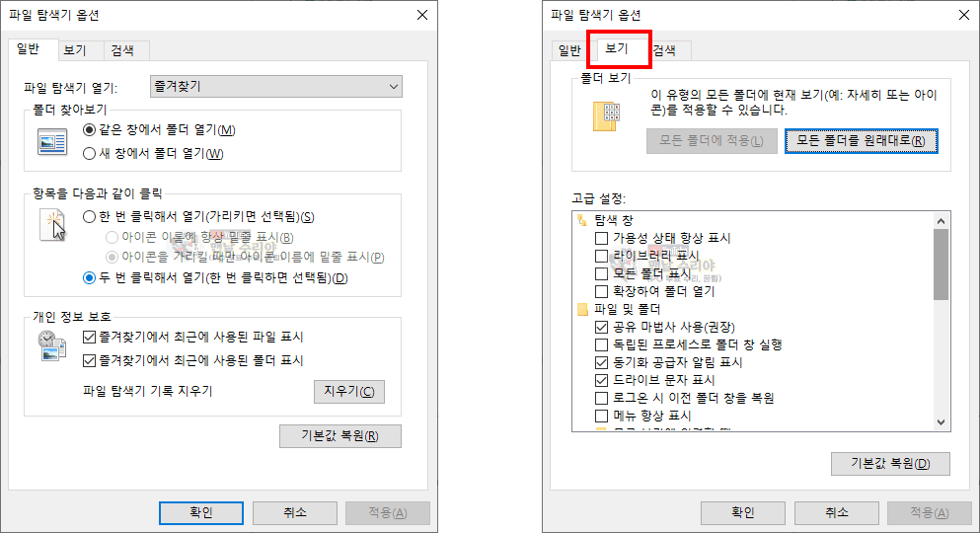Click the 고급 설정 scrollbar thumb
The width and height of the screenshot is (980, 533).
(x=942, y=265)
